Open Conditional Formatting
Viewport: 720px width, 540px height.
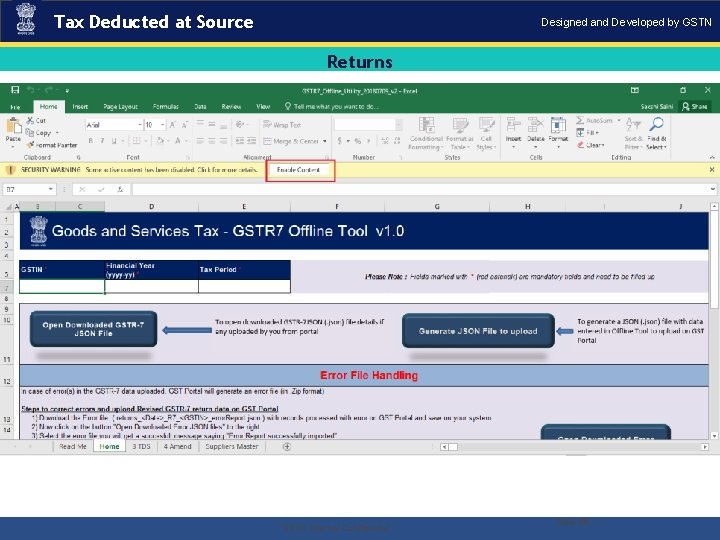tap(426, 133)
